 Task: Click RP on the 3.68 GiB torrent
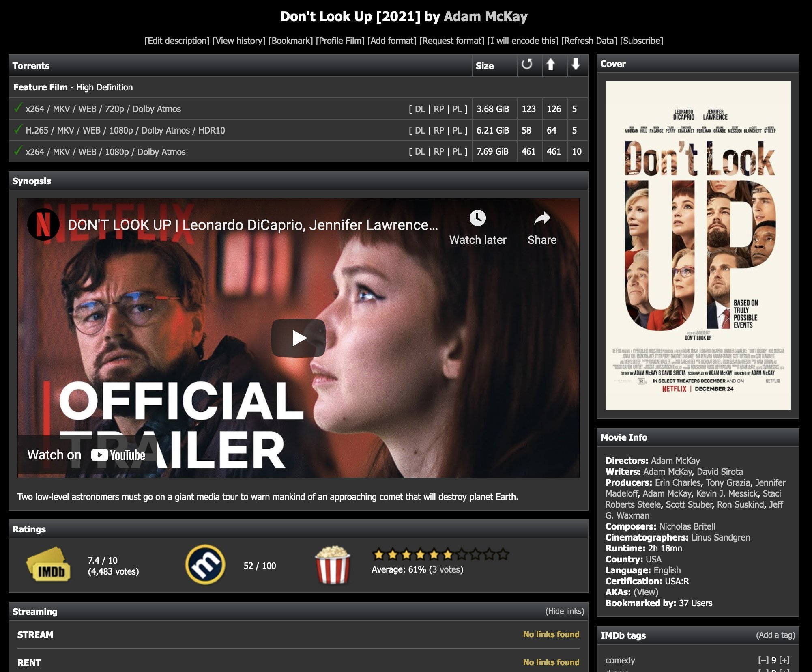(439, 109)
